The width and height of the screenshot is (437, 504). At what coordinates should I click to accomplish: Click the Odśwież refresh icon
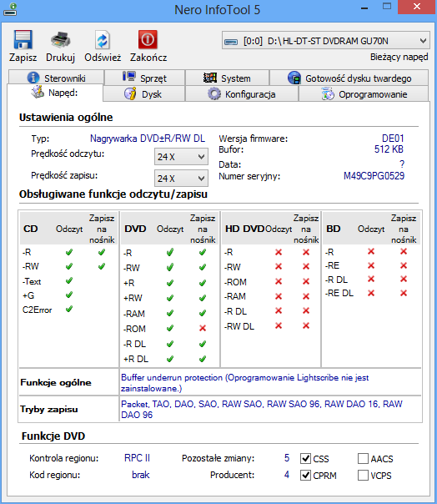[x=103, y=40]
